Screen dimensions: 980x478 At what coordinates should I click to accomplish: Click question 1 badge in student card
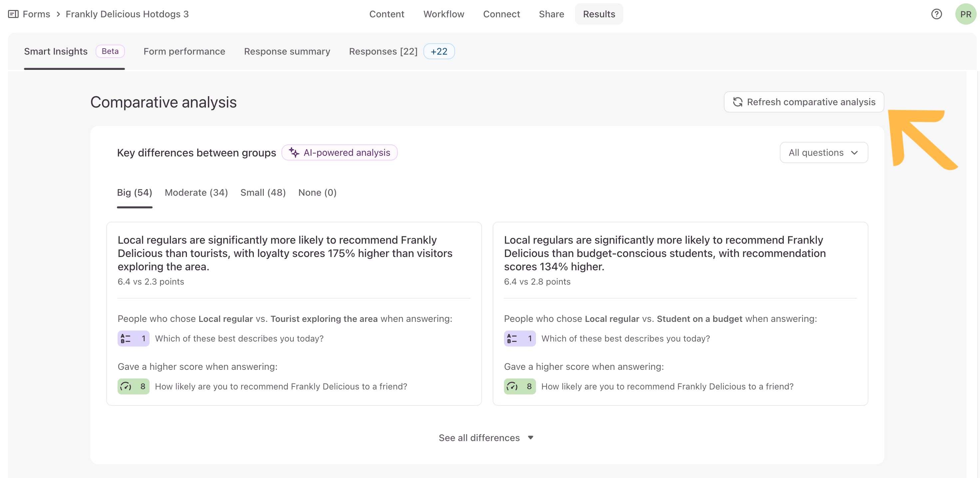[x=520, y=339]
